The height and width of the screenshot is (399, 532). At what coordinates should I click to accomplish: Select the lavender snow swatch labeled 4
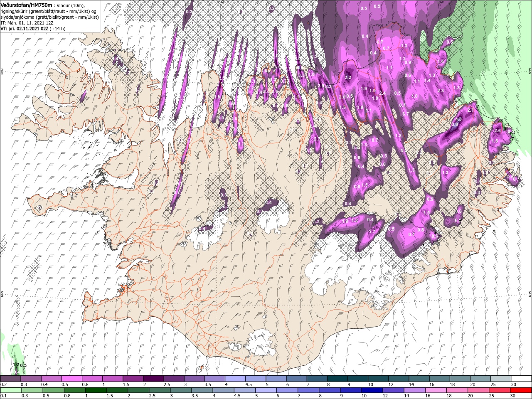pos(235,379)
